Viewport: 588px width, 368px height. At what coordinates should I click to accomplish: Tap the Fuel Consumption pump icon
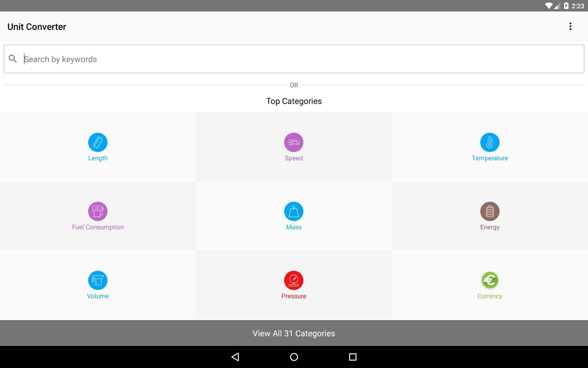point(98,211)
